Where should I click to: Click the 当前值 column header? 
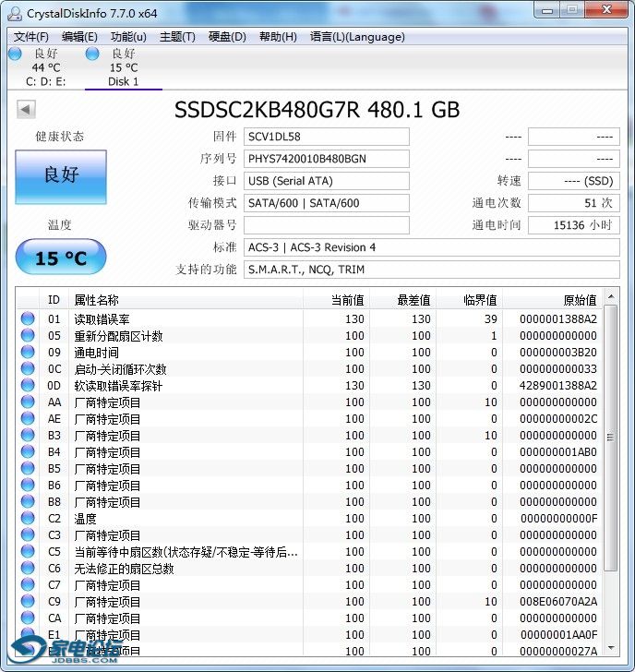tap(336, 300)
